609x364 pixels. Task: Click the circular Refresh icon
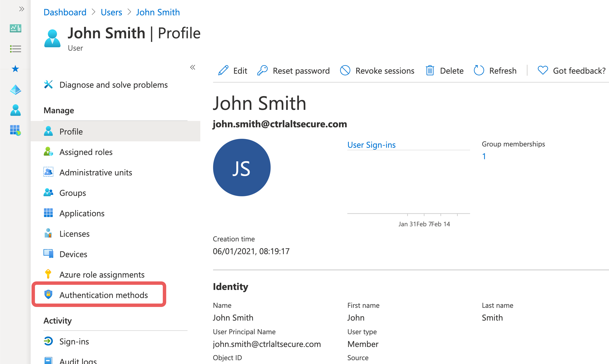coord(479,70)
